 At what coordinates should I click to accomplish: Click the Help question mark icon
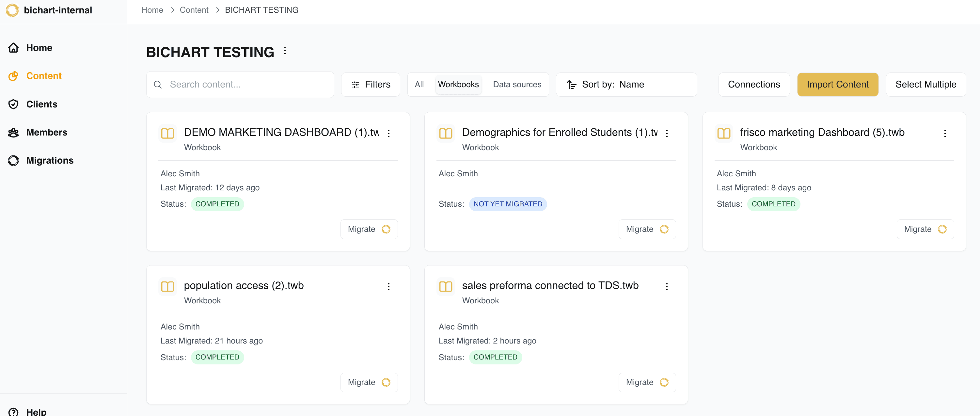pos(13,411)
